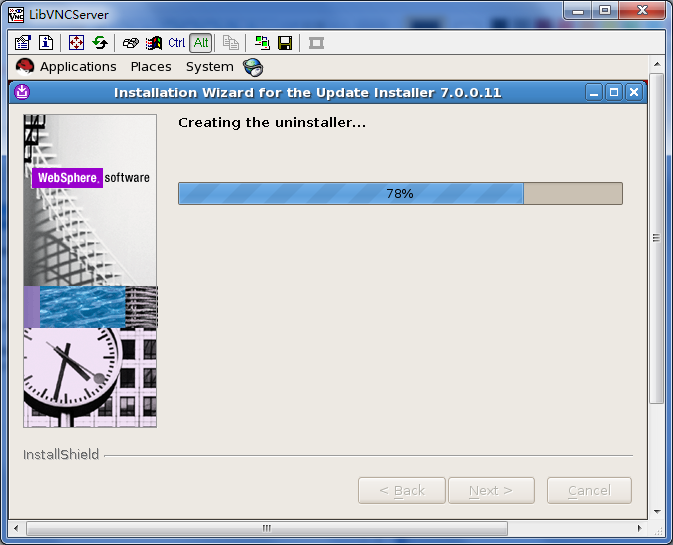Click the InstallShield label
This screenshot has height=545, width=673.
coord(61,454)
